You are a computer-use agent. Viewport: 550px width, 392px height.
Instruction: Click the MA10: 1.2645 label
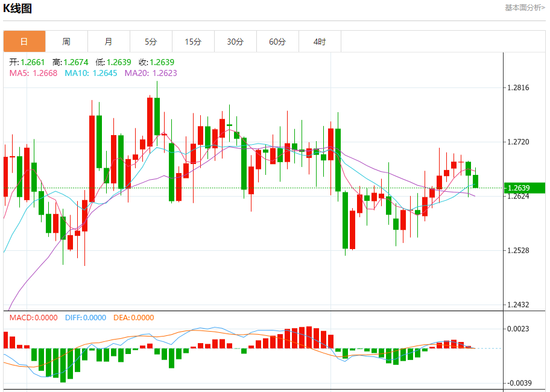click(x=91, y=74)
